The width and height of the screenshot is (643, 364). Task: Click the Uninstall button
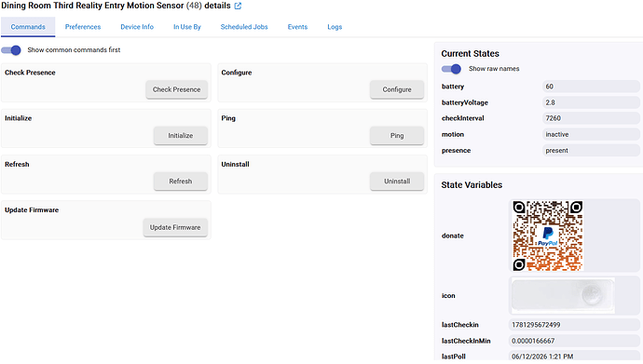397,182
